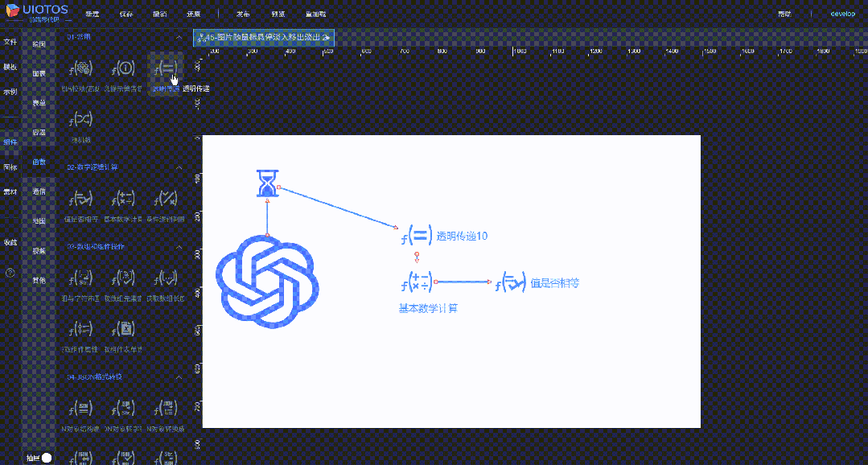The height and width of the screenshot is (465, 868).
Task: Open the 模板 sidebar tab
Action: click(10, 67)
